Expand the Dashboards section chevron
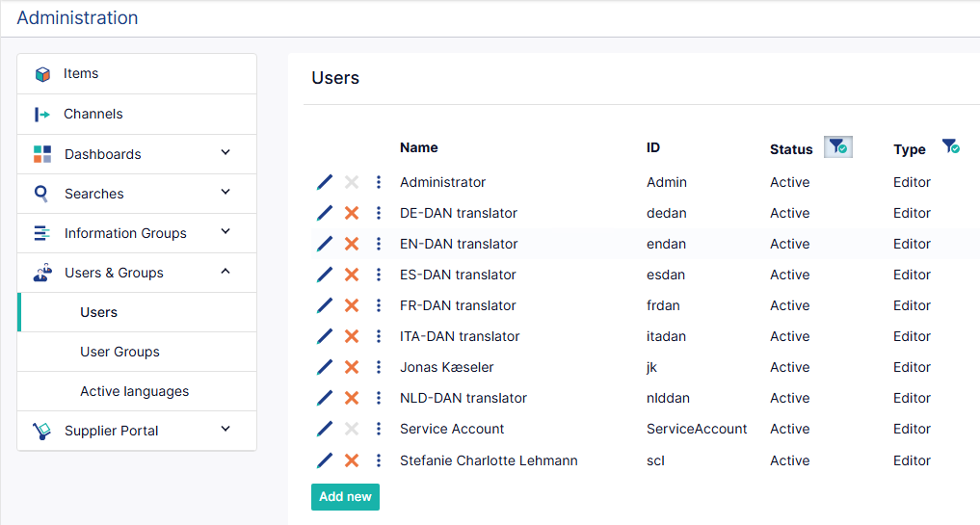 point(225,152)
